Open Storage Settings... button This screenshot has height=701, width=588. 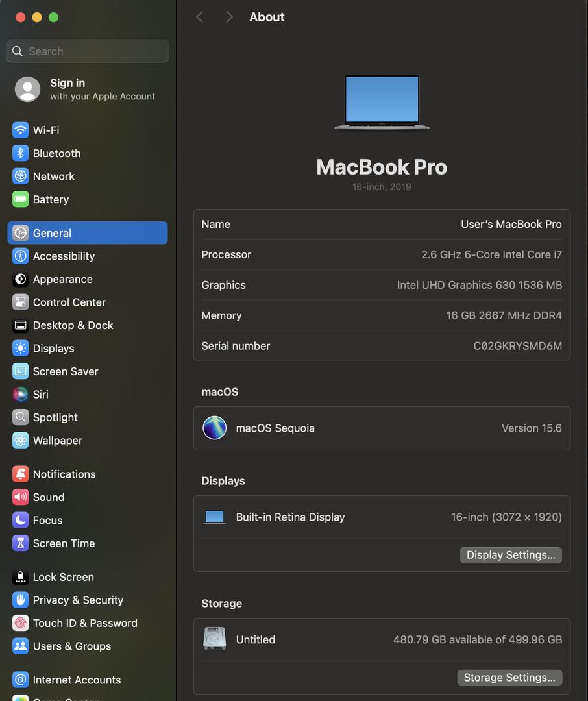point(509,678)
